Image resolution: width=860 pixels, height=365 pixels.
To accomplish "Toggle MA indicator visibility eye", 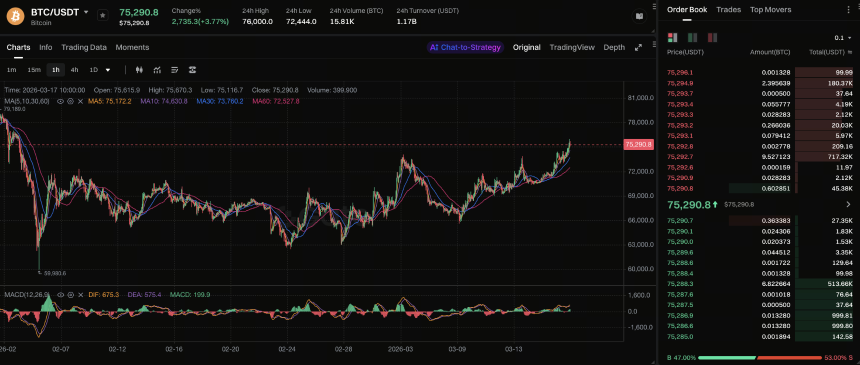I will pos(61,102).
